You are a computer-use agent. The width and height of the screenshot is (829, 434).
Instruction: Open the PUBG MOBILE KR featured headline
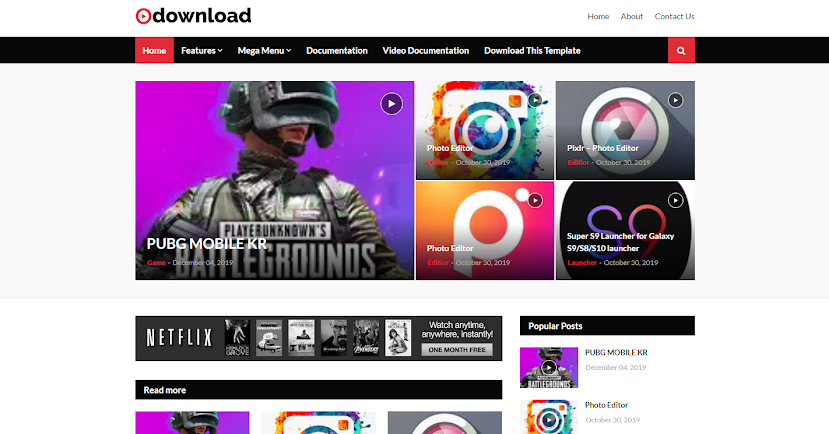click(x=207, y=244)
